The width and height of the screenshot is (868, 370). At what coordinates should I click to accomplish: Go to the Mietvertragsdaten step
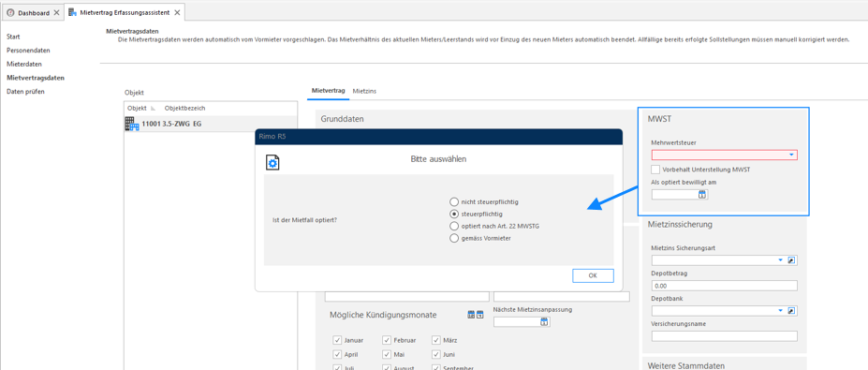(x=36, y=78)
